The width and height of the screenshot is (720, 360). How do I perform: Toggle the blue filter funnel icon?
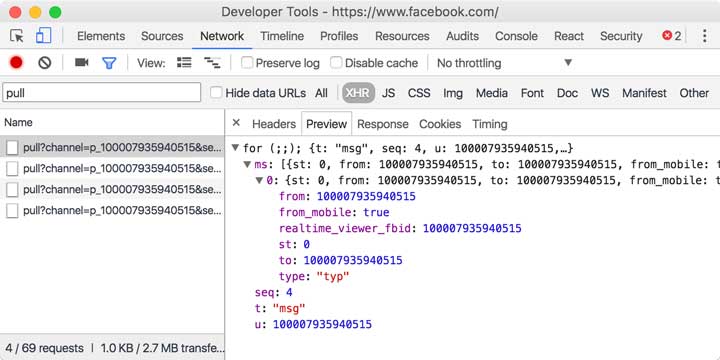click(x=109, y=63)
